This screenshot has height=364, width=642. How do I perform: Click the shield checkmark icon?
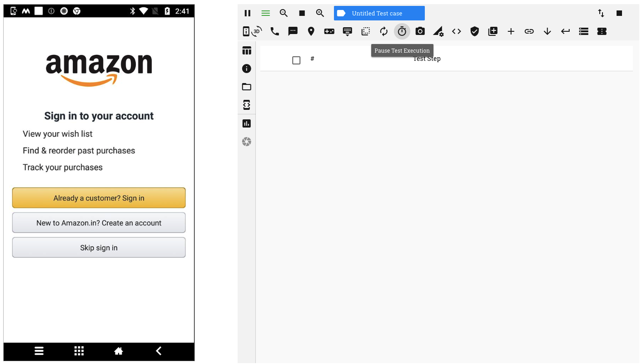coord(475,31)
